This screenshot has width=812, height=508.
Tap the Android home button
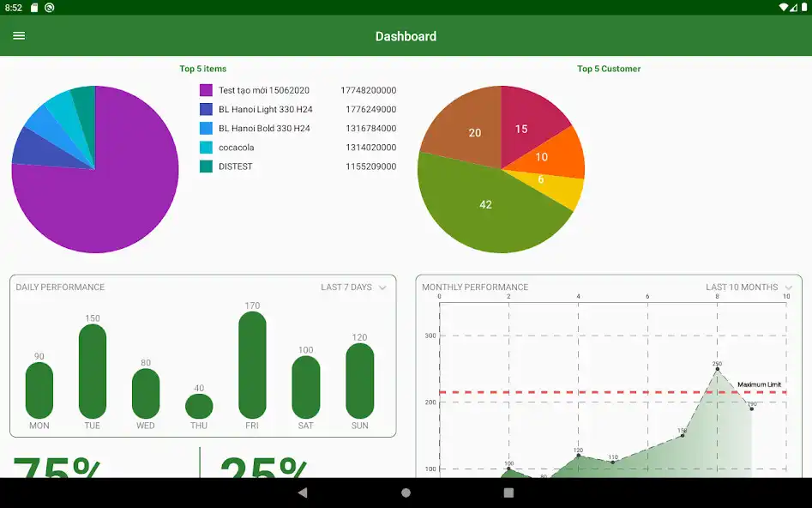pos(406,493)
